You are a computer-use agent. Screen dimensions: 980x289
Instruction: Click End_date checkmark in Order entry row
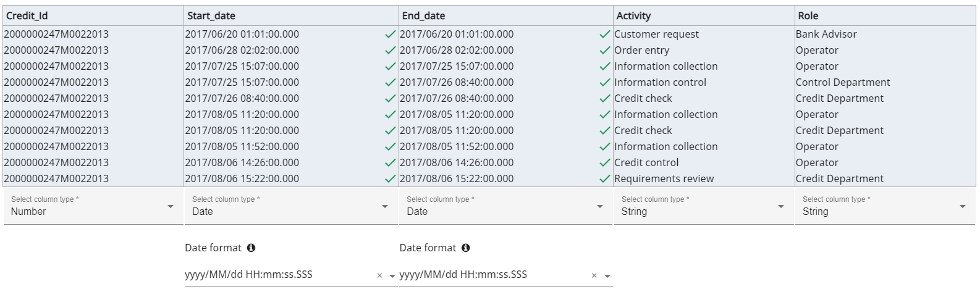[x=605, y=51]
